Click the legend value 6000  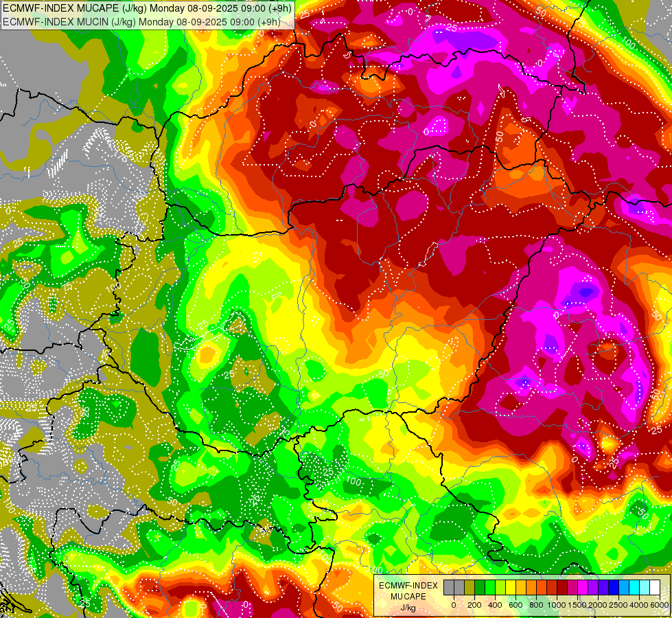(660, 605)
